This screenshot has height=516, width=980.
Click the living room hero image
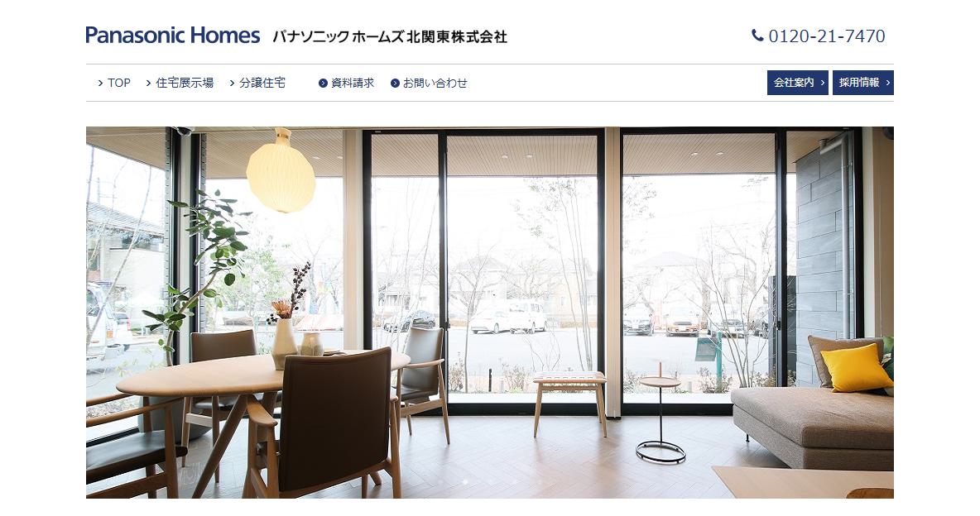[490, 313]
